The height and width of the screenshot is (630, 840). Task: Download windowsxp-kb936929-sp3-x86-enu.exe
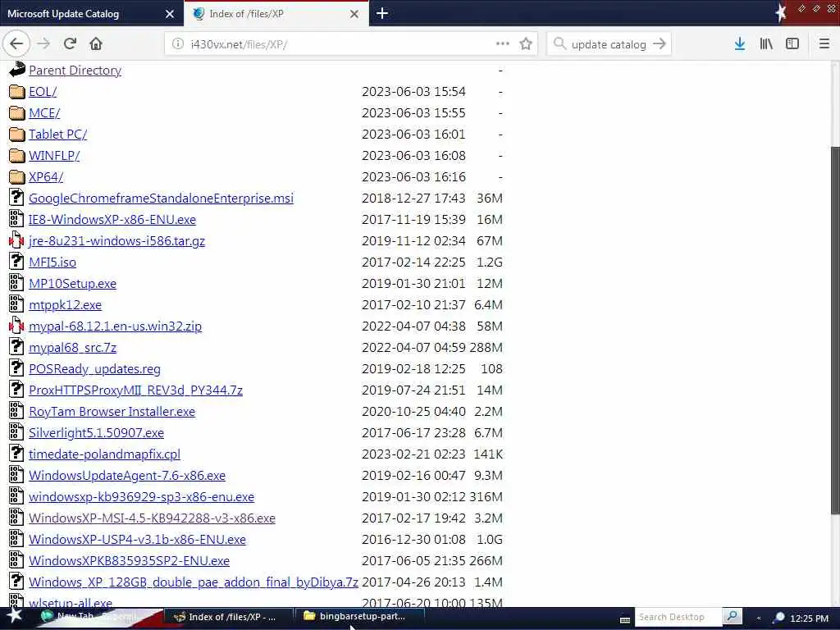coord(141,496)
